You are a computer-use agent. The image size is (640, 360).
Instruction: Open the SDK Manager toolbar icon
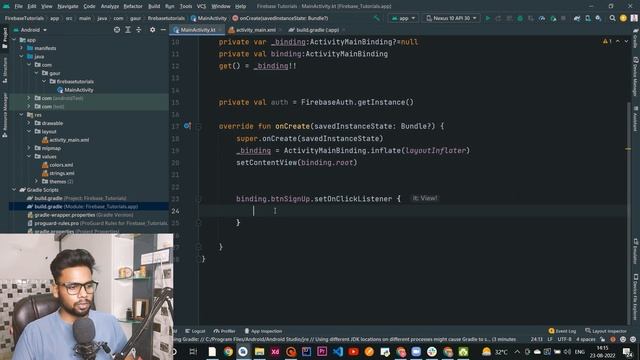click(598, 18)
